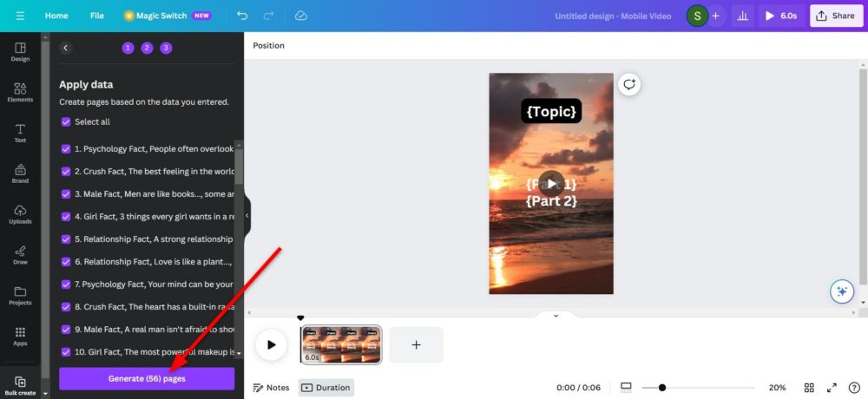Add a collaborator with plus icon

click(715, 16)
